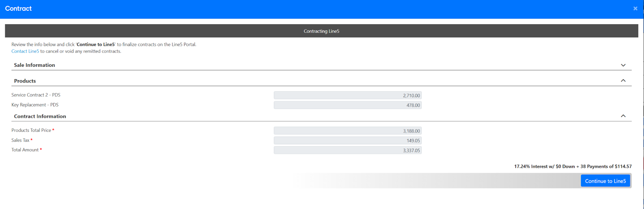Close the Contract dialog with the X

(635, 8)
